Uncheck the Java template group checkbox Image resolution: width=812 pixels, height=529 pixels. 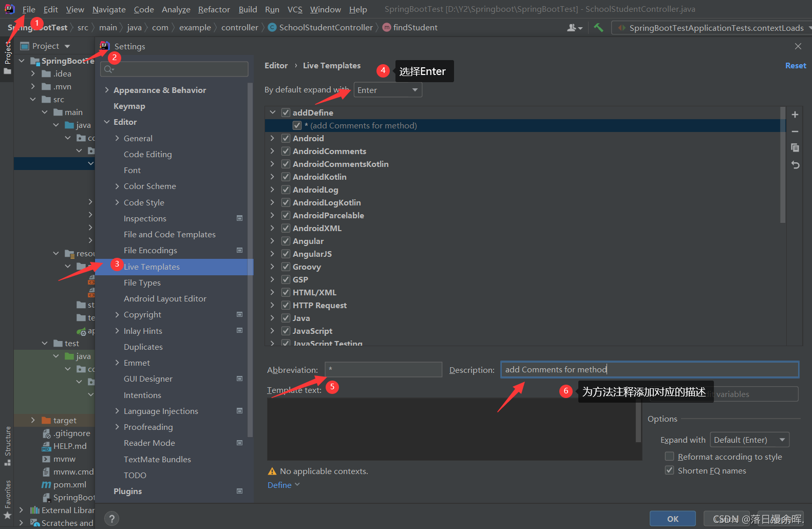click(286, 318)
